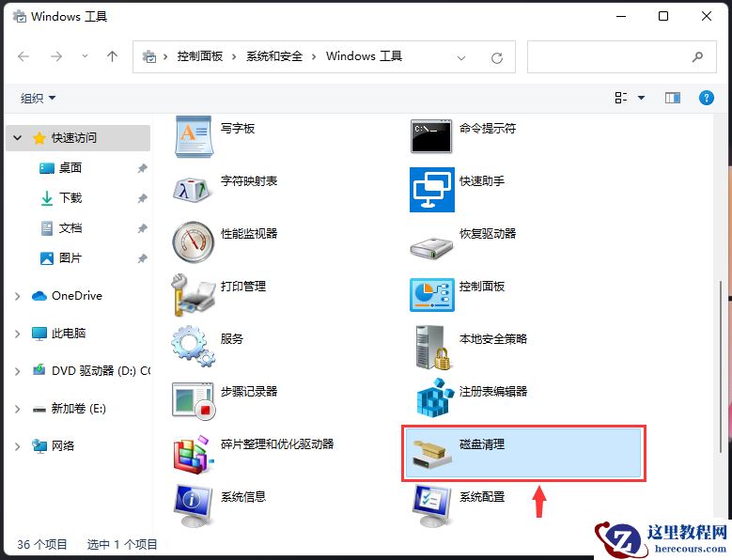Unpin 文档 using its pin icon
This screenshot has height=560, width=732.
tap(142, 228)
